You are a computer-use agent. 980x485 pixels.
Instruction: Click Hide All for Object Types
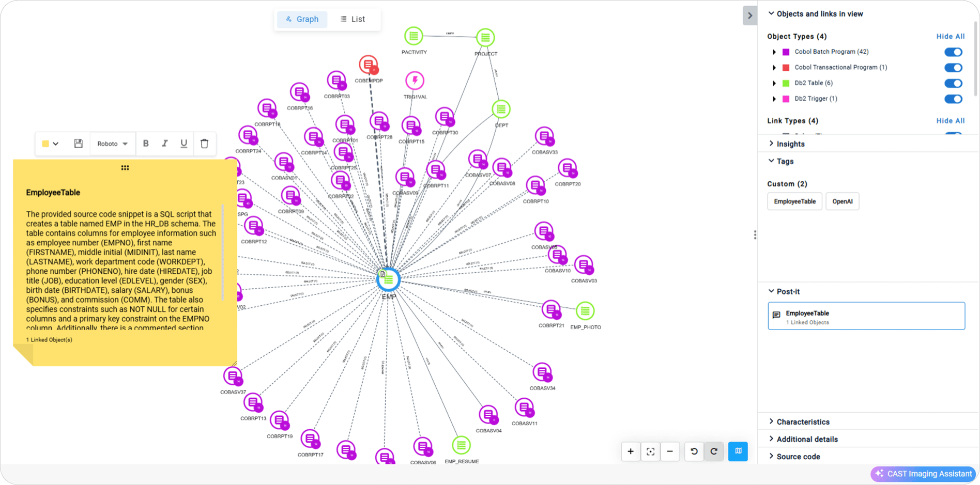point(950,36)
